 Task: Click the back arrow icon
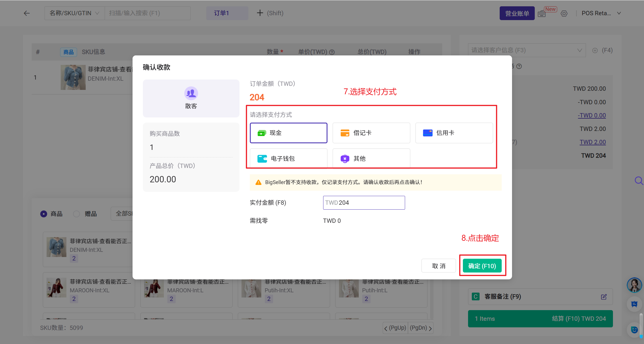pyautogui.click(x=27, y=13)
